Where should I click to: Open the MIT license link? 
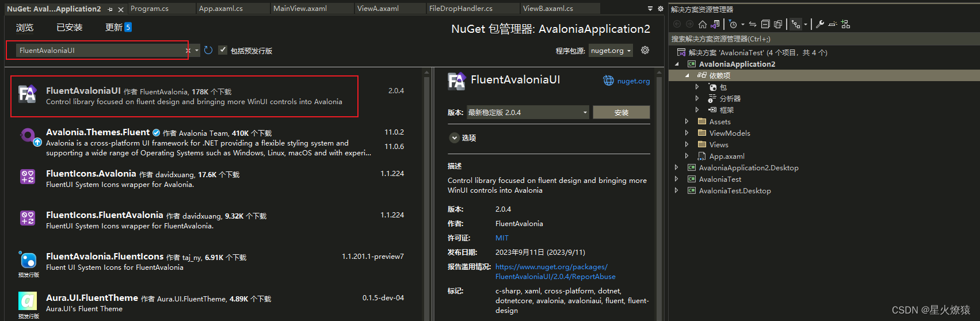point(502,238)
